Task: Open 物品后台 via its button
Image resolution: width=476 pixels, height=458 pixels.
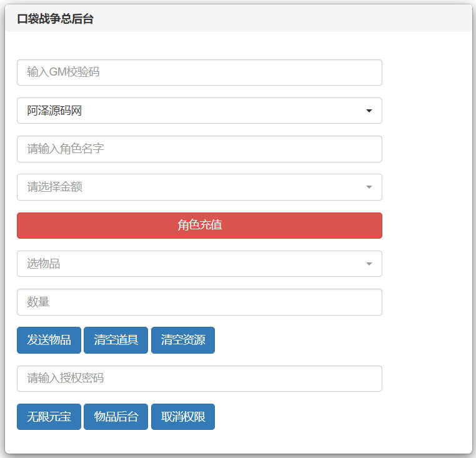Action: click(116, 417)
